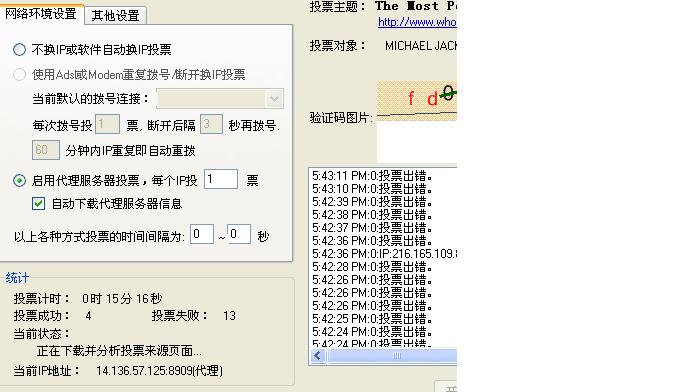Click the 每次拨号投 votes input field
Image resolution: width=683 pixels, height=392 pixels.
coord(107,125)
